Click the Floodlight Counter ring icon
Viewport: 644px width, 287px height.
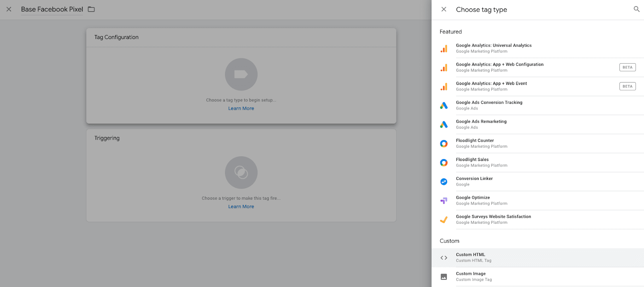(444, 144)
